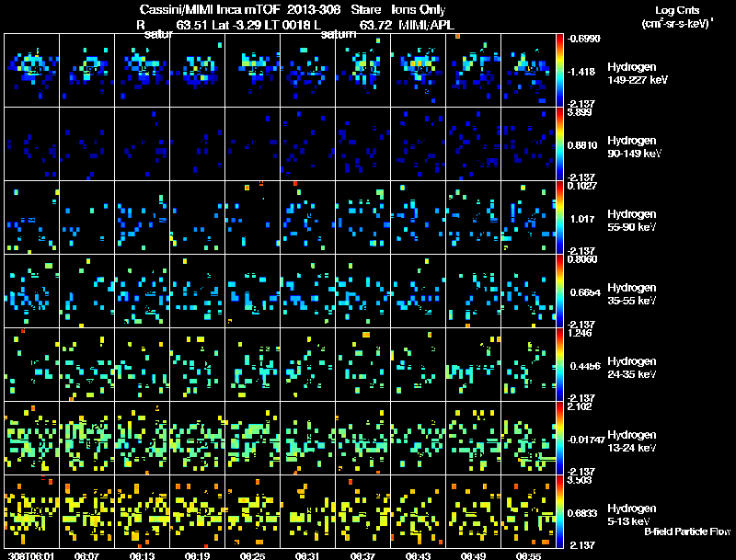Click the '06:07' time label
This screenshot has width=736, height=560.
click(86, 555)
